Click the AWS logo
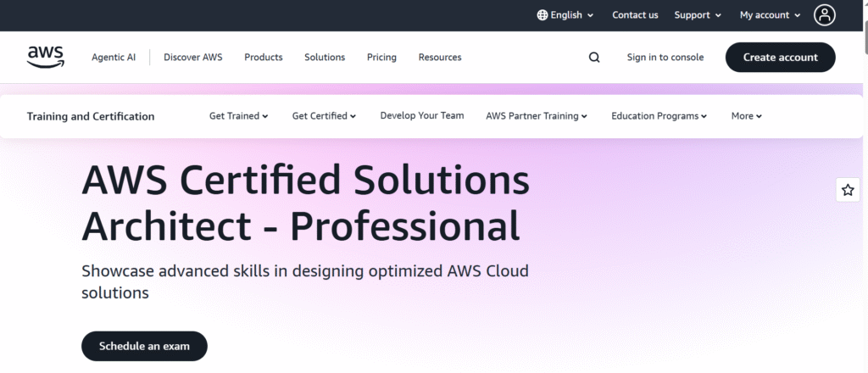This screenshot has width=868, height=373. click(46, 57)
